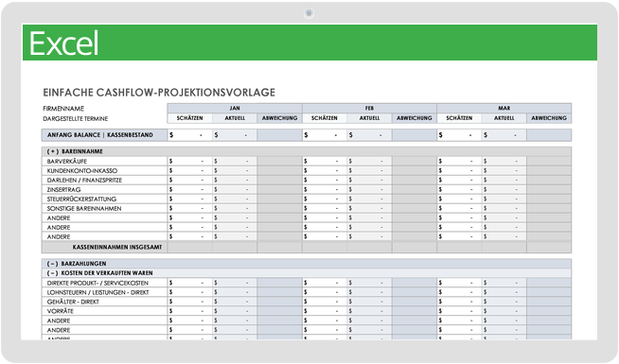Click the ABWEICHUNG column header under MAR

tap(549, 118)
